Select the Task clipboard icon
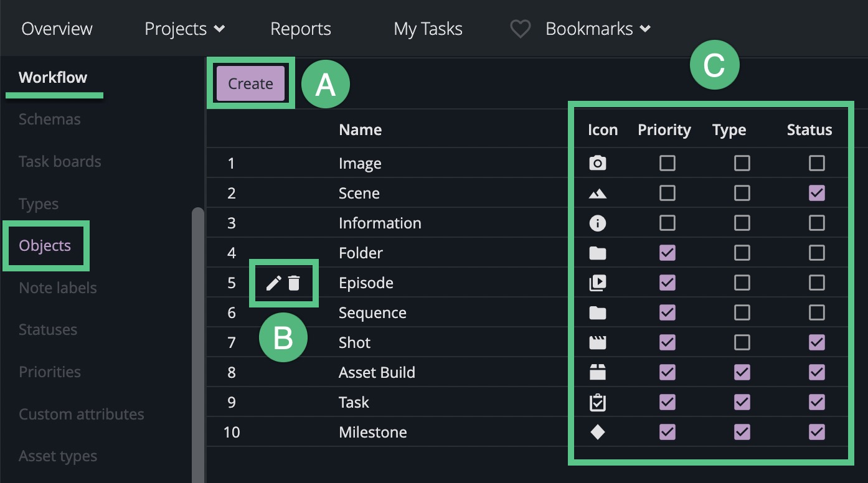This screenshot has width=868, height=483. pyautogui.click(x=597, y=402)
